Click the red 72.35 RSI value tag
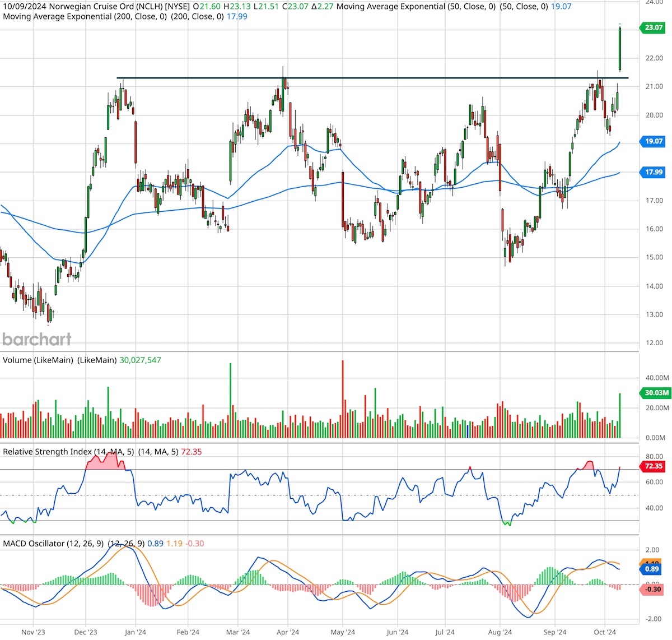This screenshot has width=672, height=640. point(651,466)
